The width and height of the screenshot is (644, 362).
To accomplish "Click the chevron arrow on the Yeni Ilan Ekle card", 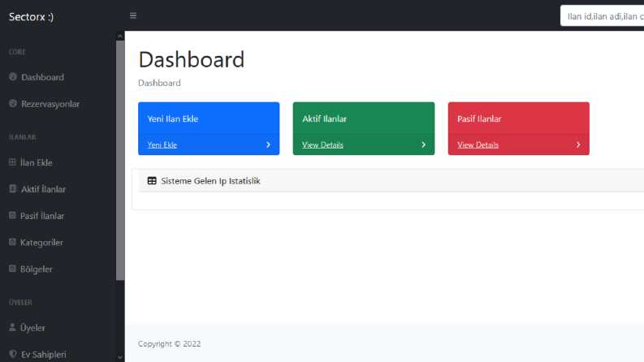I will coord(268,145).
